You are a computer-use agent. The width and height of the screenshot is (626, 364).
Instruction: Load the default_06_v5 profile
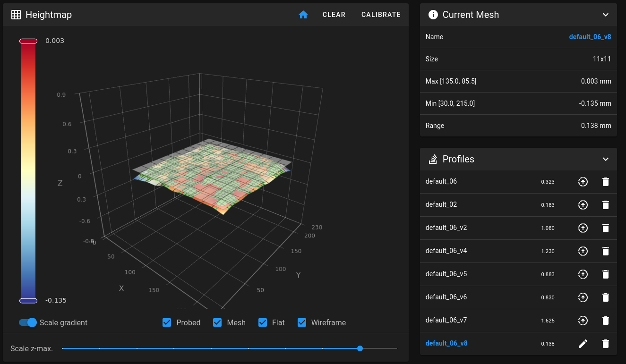click(583, 274)
